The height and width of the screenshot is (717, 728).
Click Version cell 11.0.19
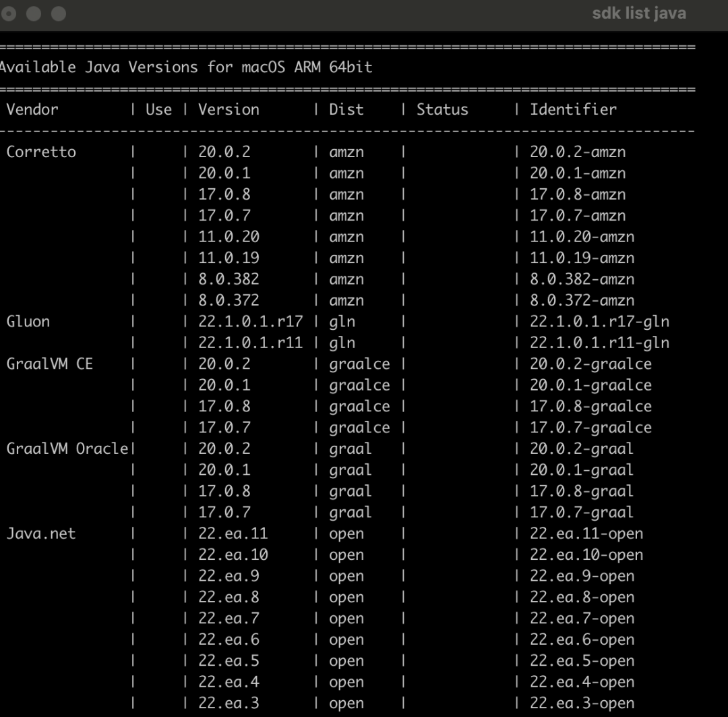[x=229, y=258]
